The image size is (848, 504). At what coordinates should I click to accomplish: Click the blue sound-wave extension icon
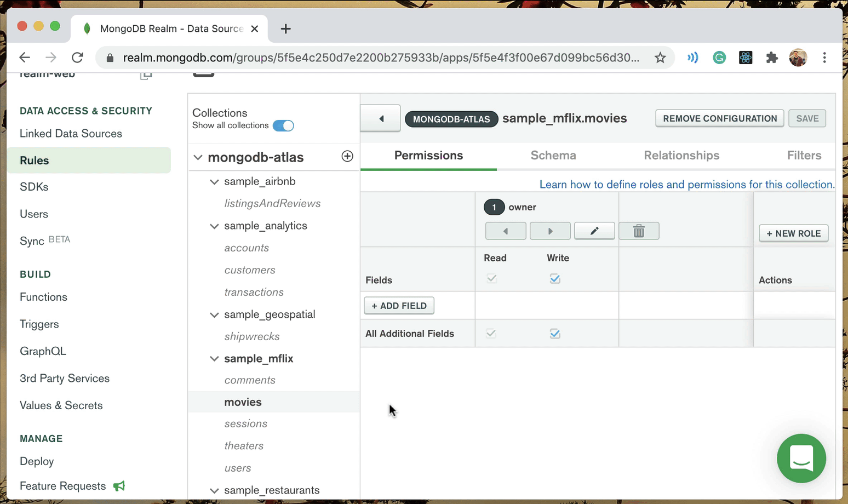(693, 58)
